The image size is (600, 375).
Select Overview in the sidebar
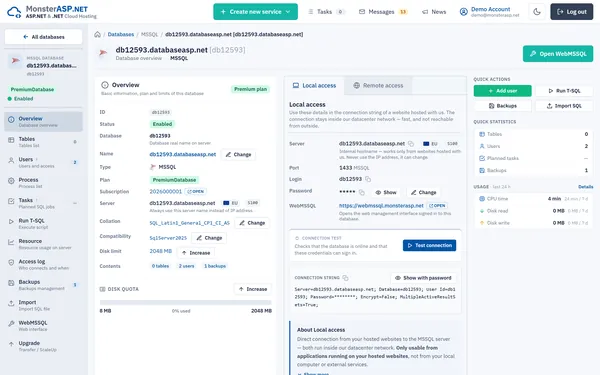pos(43,121)
